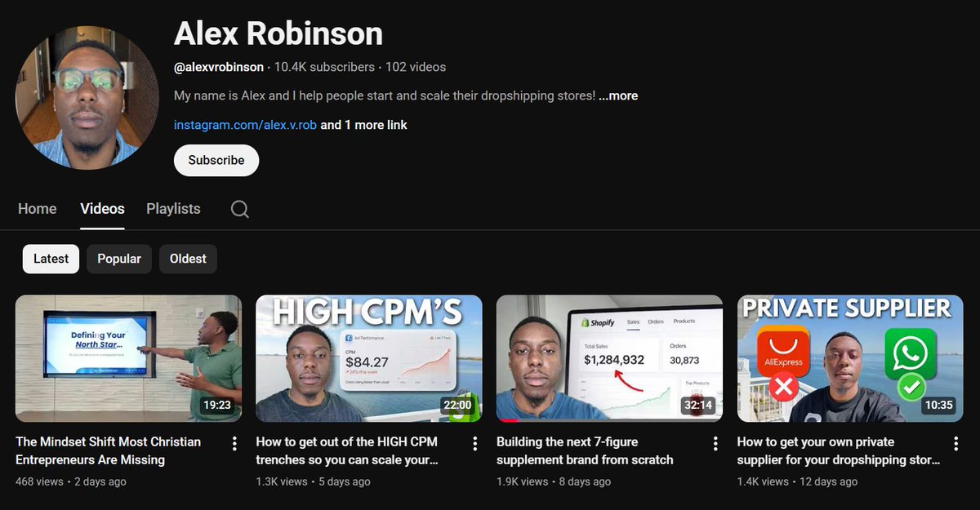Screen dimensions: 980x510
Task: Open instagram.com/alex.v.rob link
Action: [x=245, y=125]
